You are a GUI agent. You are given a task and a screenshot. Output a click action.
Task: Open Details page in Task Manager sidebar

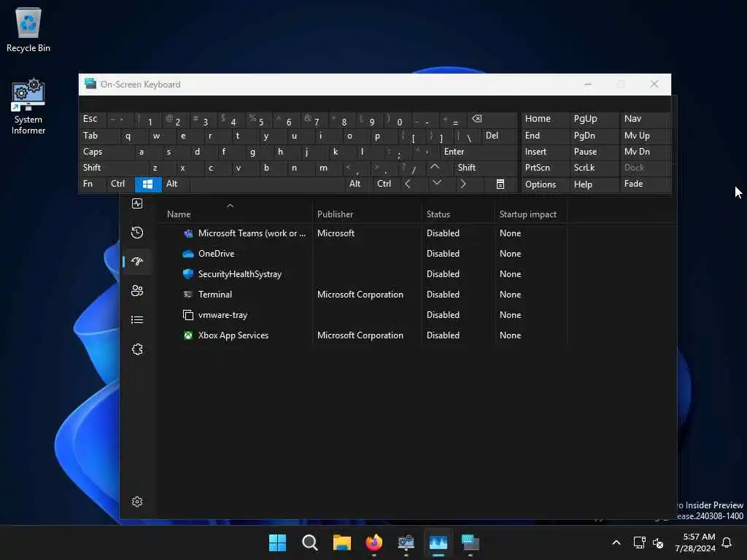coord(137,320)
